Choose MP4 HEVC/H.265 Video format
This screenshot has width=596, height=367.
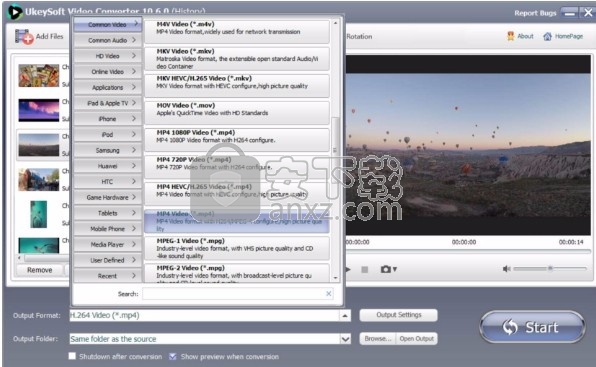(x=237, y=194)
